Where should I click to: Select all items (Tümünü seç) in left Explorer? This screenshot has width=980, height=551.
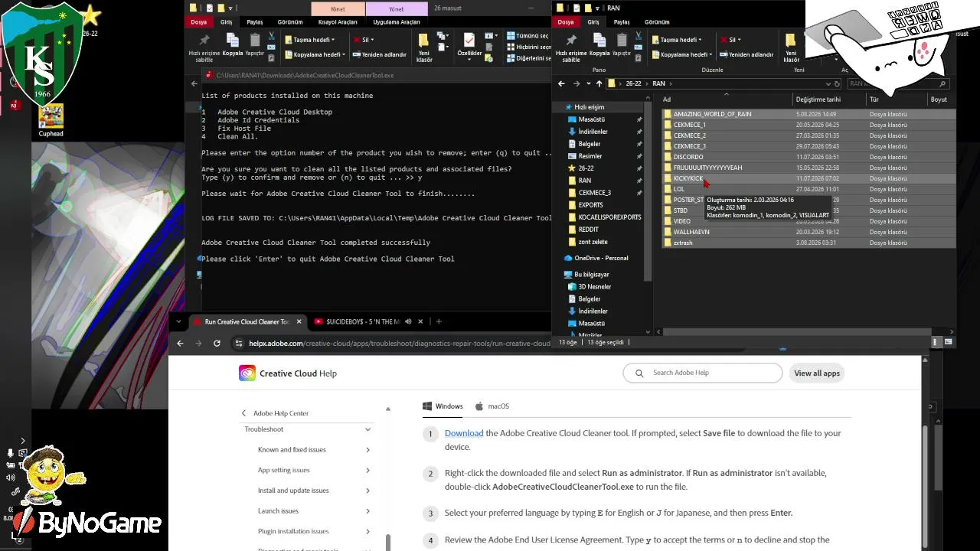click(x=527, y=36)
